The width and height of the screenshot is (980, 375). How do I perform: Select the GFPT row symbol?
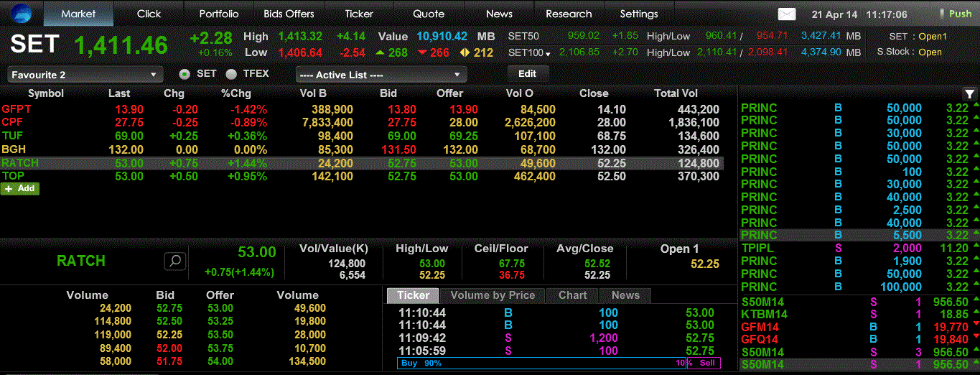17,109
